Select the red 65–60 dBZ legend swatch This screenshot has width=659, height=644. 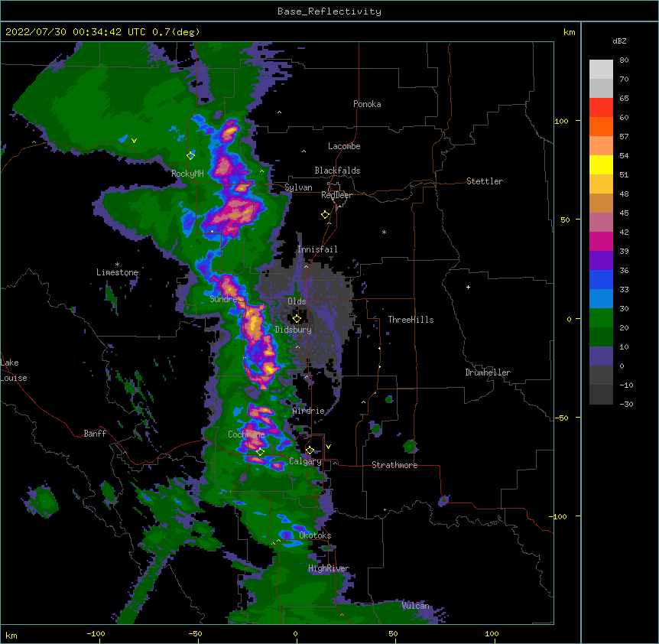[x=601, y=108]
